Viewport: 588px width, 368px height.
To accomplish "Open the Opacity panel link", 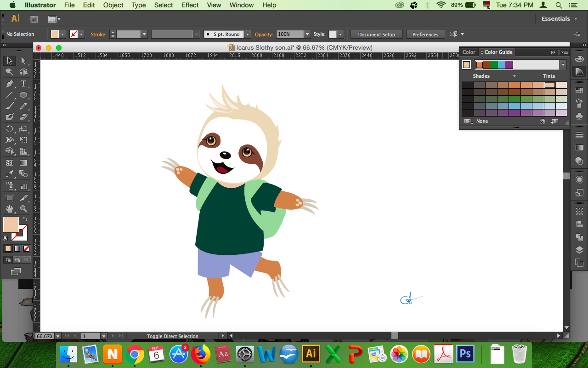I will click(264, 34).
